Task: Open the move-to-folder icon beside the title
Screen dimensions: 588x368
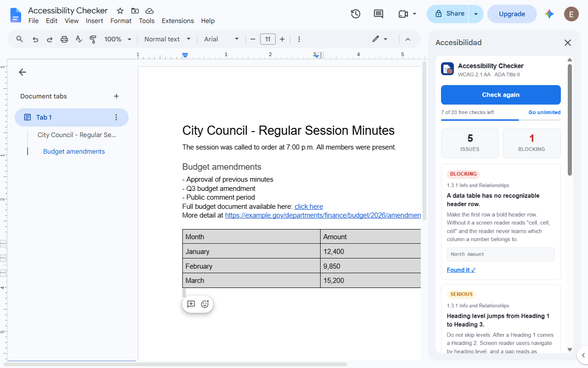Action: pyautogui.click(x=135, y=11)
